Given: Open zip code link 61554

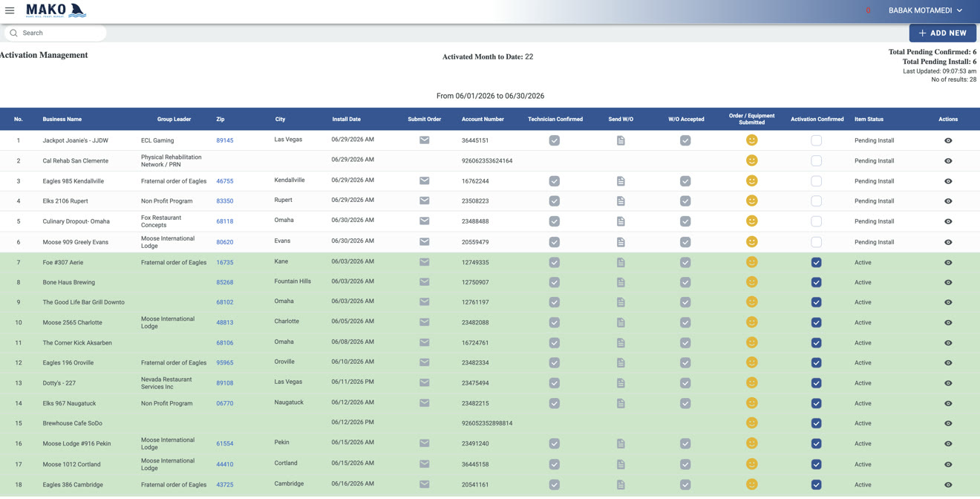Looking at the screenshot, I should coord(225,444).
